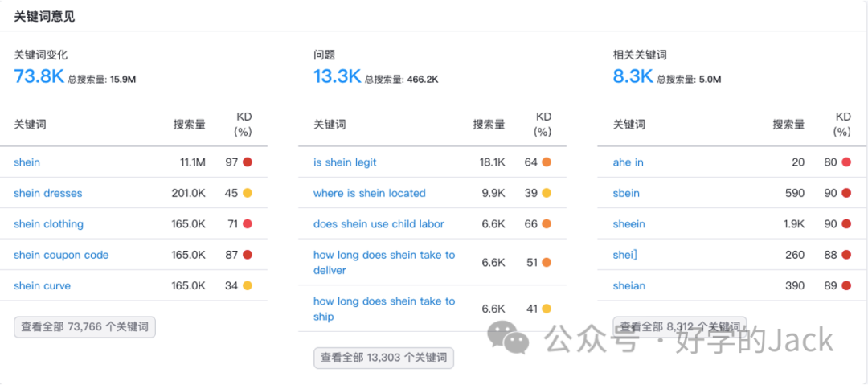Click the KD value 97 for 'shein'

(x=231, y=162)
